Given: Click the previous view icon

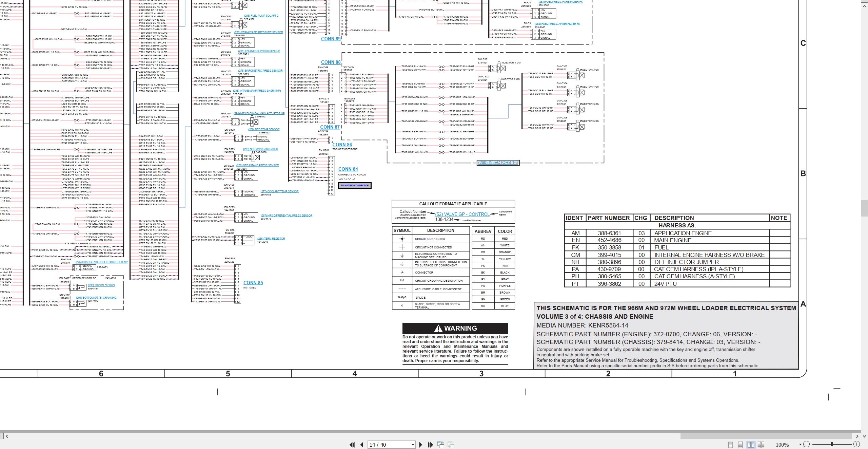Looking at the screenshot, I should (441, 445).
